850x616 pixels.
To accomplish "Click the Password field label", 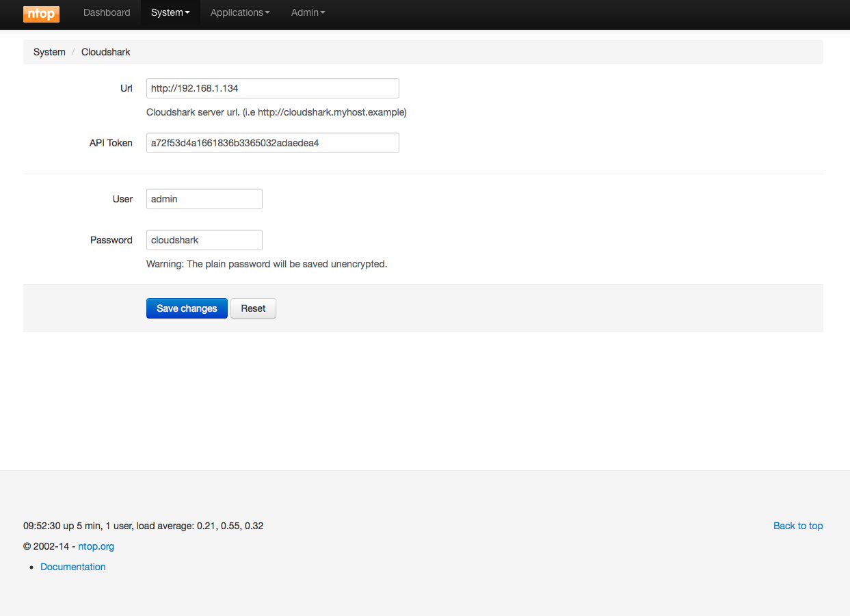I will [x=111, y=240].
